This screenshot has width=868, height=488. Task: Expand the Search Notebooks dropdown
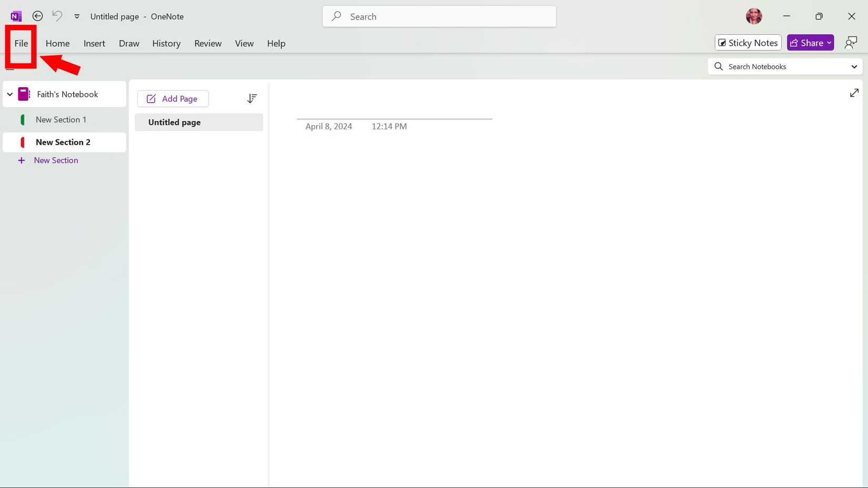854,66
